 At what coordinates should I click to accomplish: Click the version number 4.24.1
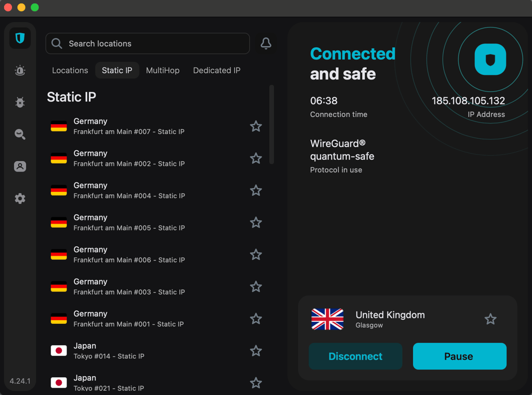[20, 381]
